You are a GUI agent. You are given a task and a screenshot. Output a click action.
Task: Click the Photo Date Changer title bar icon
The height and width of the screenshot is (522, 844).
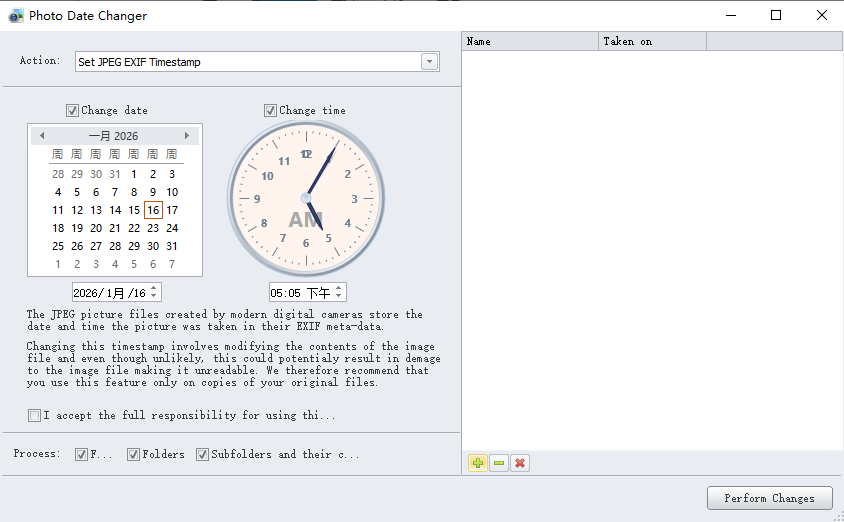coord(15,16)
